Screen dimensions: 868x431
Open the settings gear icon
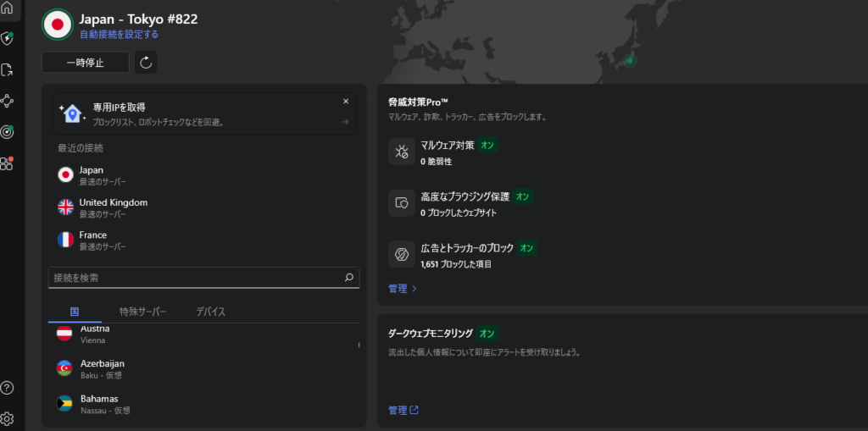pyautogui.click(x=8, y=418)
